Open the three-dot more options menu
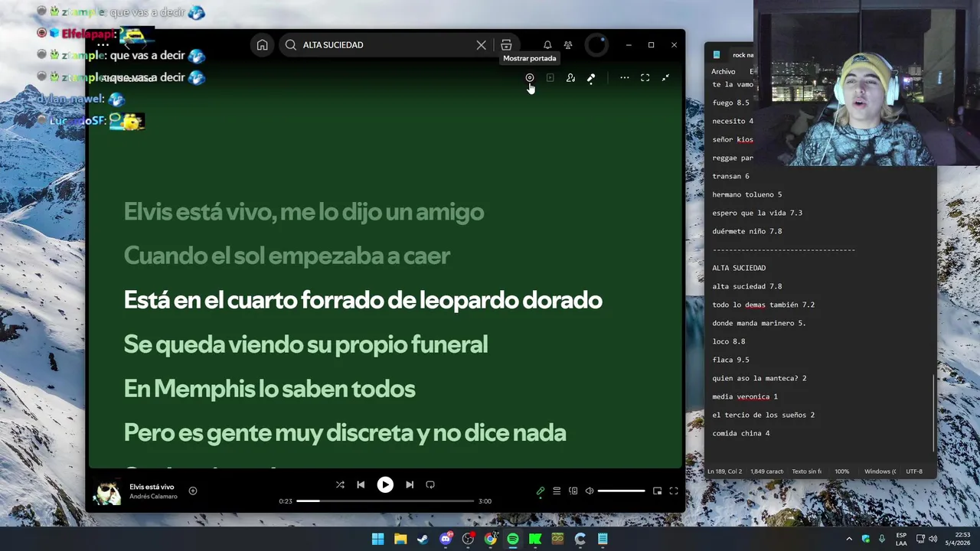980x551 pixels. 625,77
